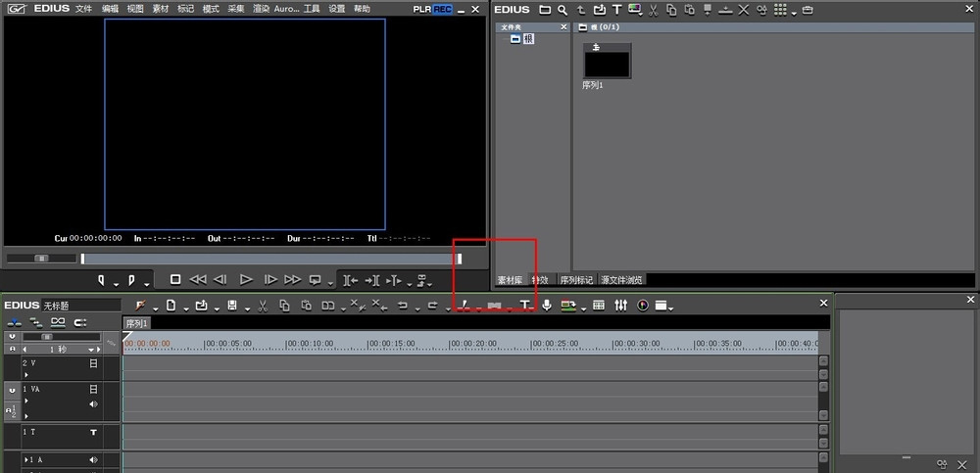Click the Play button in the preview controls

(x=246, y=279)
